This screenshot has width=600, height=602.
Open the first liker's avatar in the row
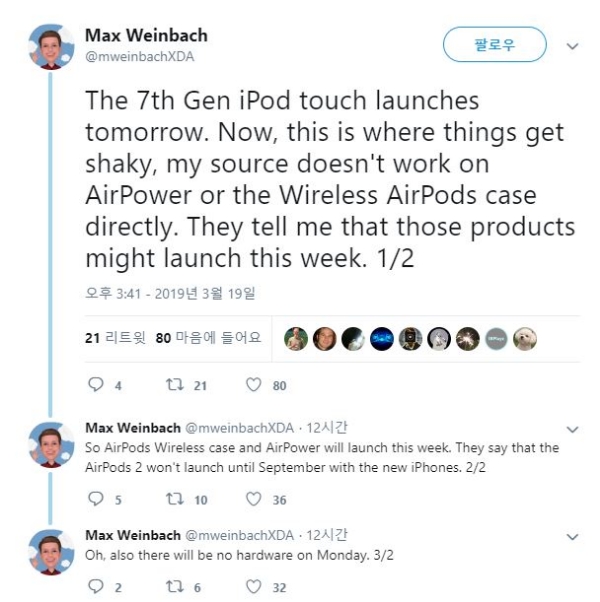[296, 339]
